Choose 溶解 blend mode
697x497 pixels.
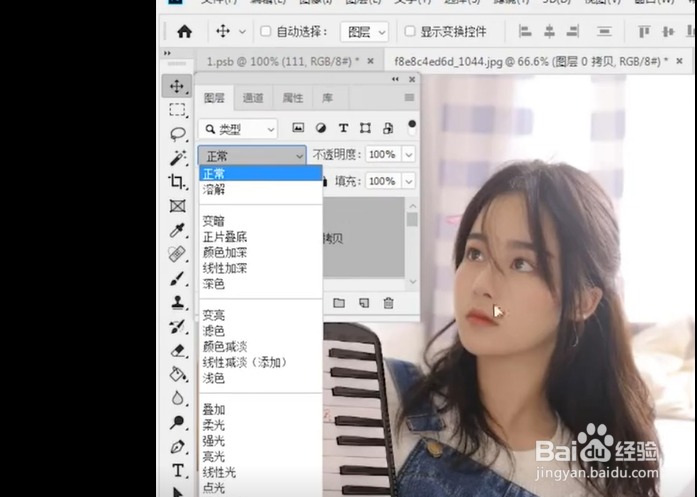point(261,189)
